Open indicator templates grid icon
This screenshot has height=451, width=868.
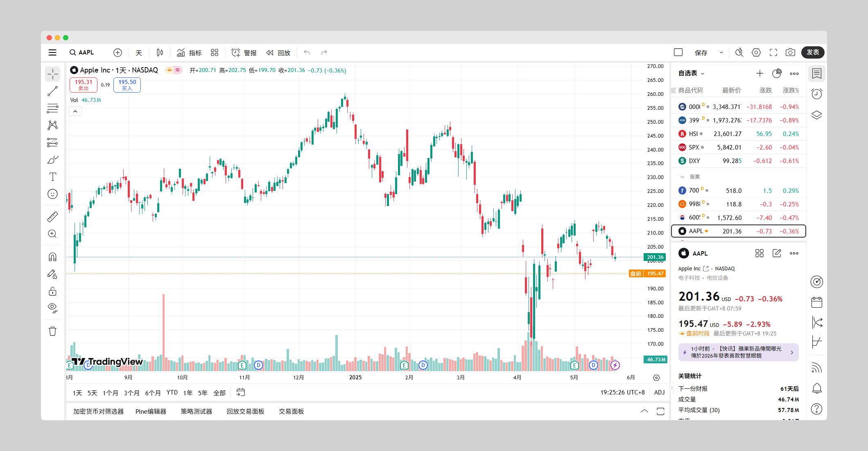215,52
